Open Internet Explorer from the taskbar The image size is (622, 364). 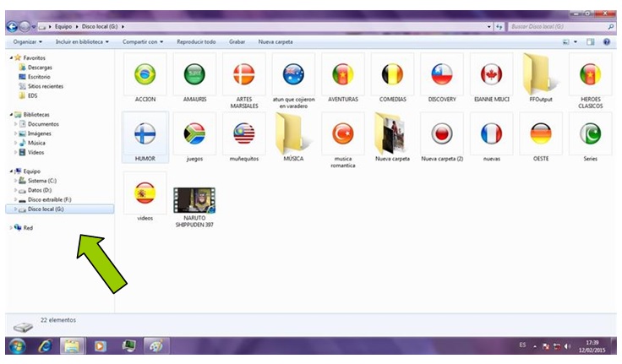[44, 346]
